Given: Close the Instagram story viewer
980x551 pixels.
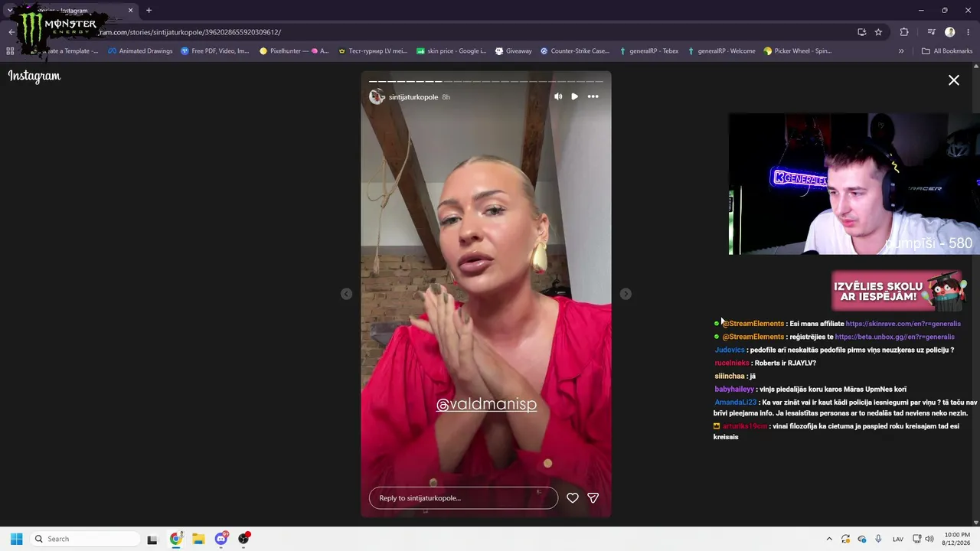Looking at the screenshot, I should point(954,80).
